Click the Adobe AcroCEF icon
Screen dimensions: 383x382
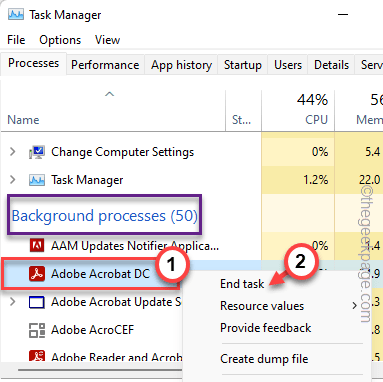37,330
